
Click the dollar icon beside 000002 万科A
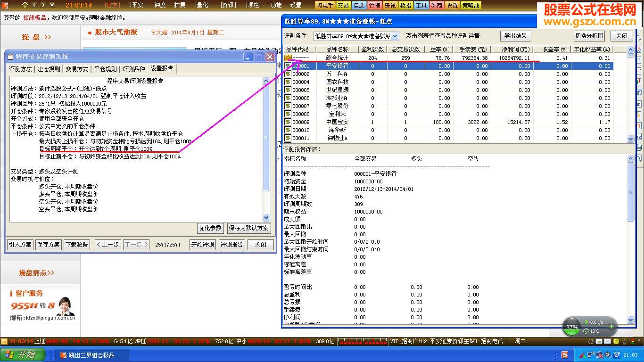pyautogui.click(x=288, y=74)
